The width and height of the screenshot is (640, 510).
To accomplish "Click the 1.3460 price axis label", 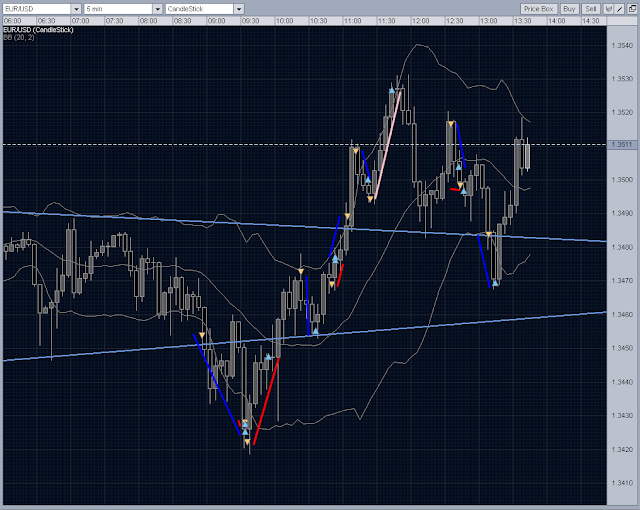I will coord(622,315).
